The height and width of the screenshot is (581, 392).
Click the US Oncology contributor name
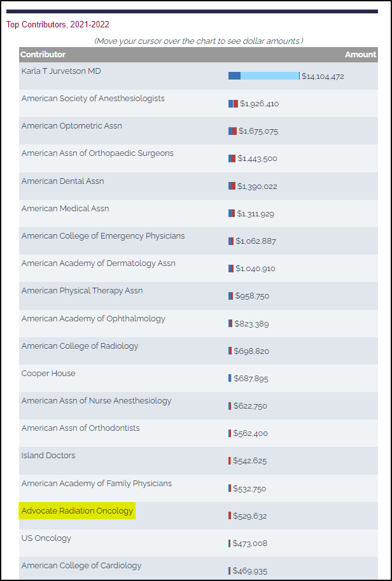[x=46, y=538]
